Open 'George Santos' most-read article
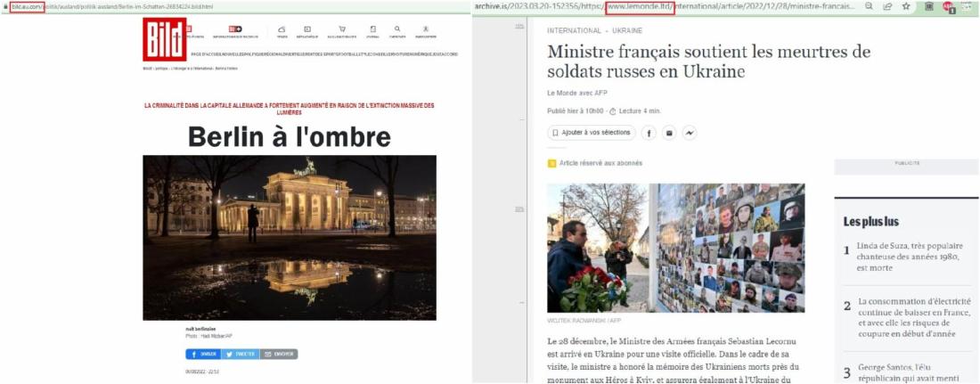 (x=910, y=372)
